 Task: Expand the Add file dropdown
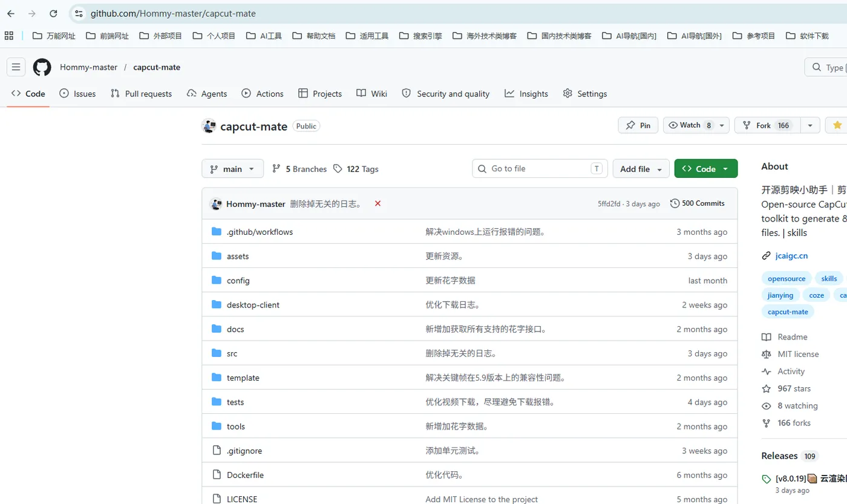[641, 169]
